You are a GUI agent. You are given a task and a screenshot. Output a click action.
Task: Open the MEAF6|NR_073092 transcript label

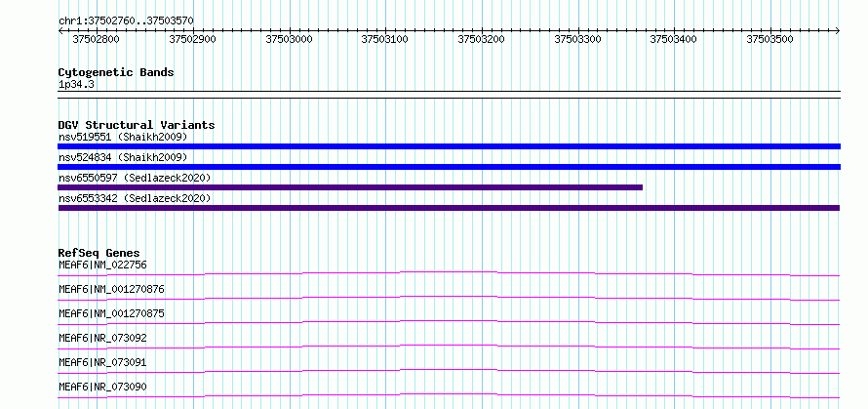[x=102, y=338]
